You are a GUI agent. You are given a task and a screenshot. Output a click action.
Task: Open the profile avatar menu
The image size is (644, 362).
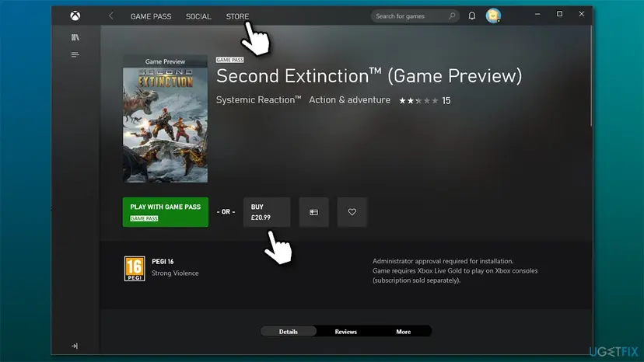tap(493, 16)
